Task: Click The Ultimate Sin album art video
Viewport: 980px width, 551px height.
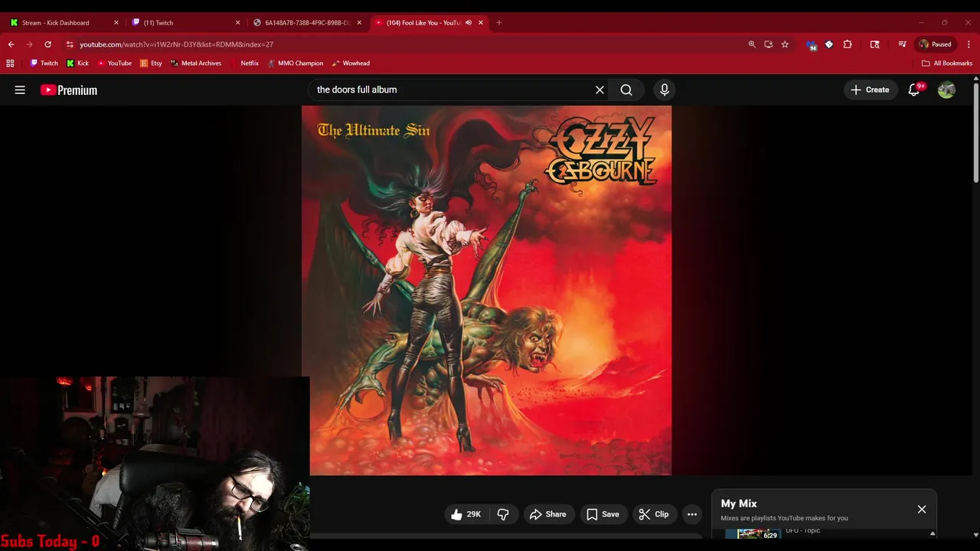Action: pyautogui.click(x=487, y=290)
